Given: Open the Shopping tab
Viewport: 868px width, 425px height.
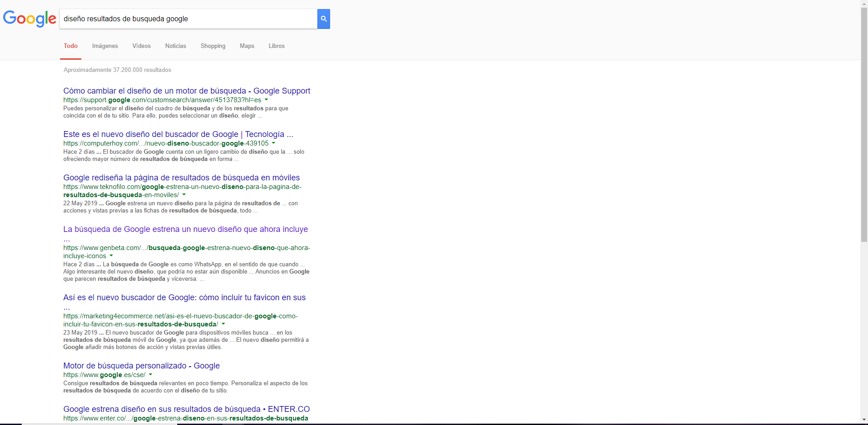Looking at the screenshot, I should 213,46.
